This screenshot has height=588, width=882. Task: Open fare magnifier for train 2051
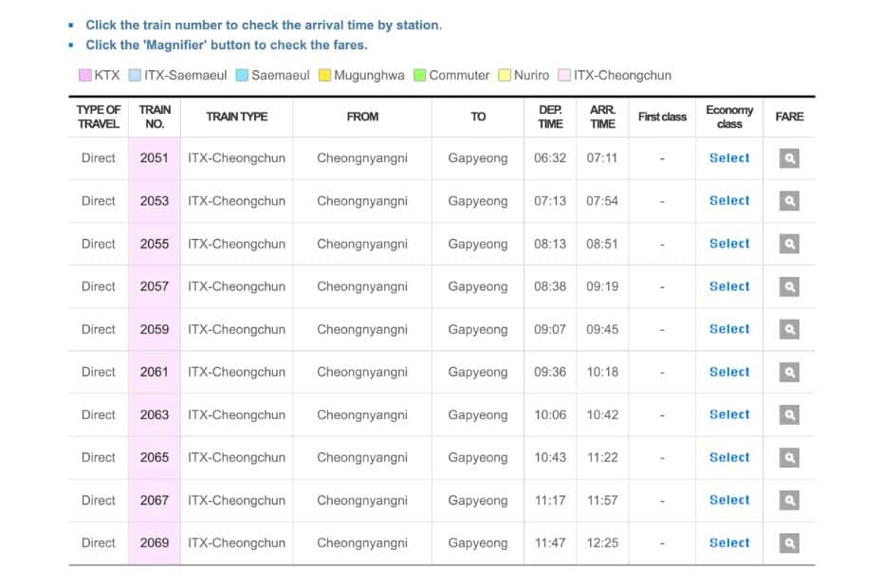[x=789, y=158]
